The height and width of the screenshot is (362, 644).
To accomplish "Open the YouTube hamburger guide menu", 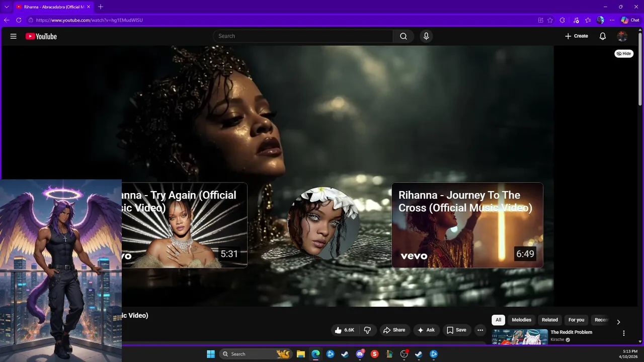I will [14, 36].
